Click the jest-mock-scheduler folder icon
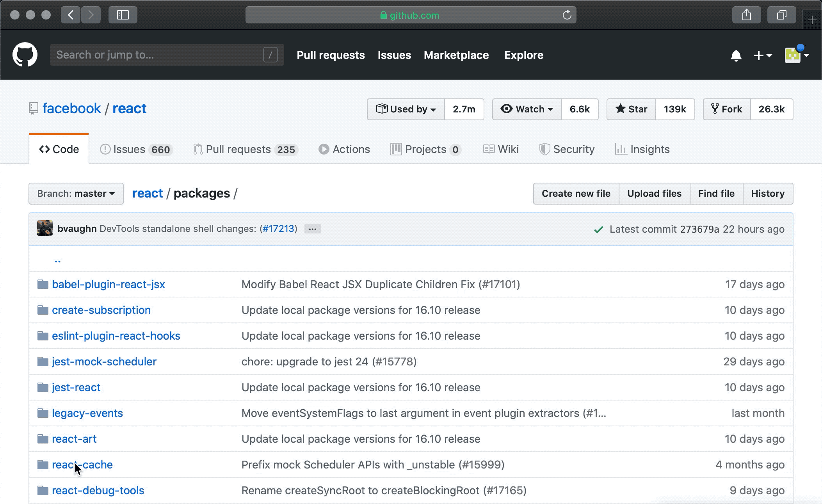This screenshot has width=822, height=504. tap(43, 362)
